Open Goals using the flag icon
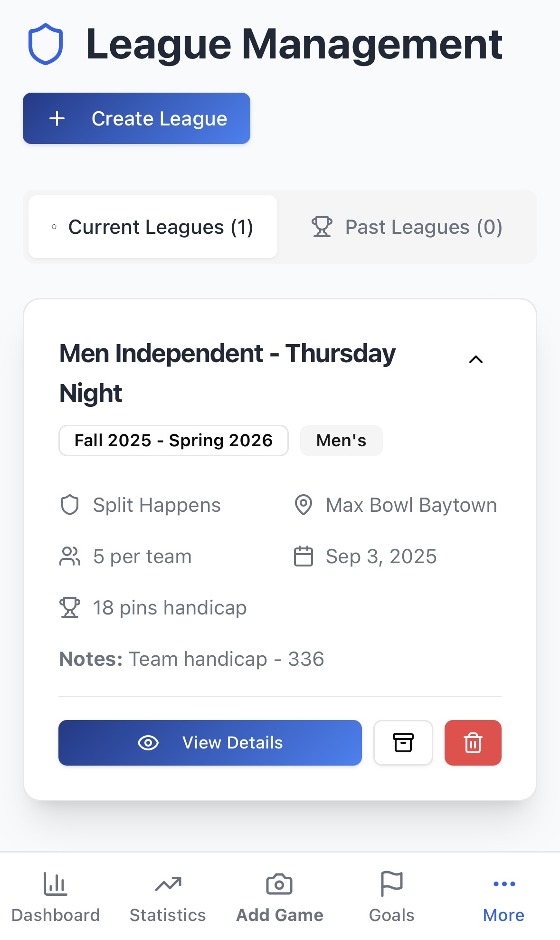Screen dimensions: 560x940 point(391,883)
